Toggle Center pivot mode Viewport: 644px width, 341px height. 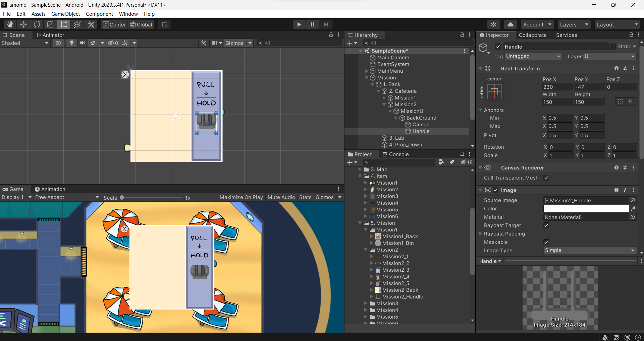(x=114, y=24)
